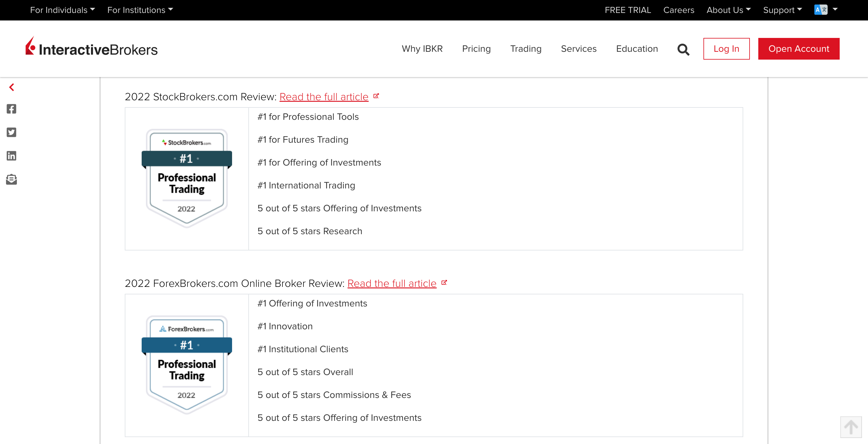The width and height of the screenshot is (868, 444).
Task: Click Interactive Brokers logo
Action: [91, 47]
